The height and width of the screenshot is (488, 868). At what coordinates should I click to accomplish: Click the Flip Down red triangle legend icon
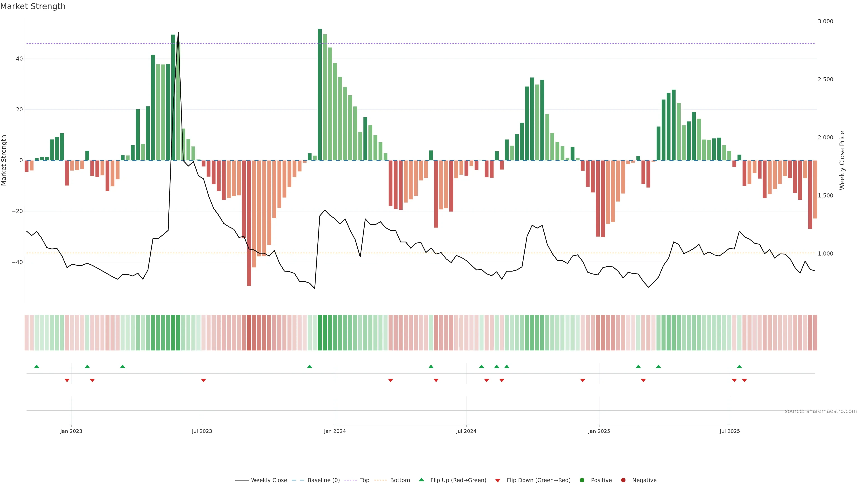498,481
